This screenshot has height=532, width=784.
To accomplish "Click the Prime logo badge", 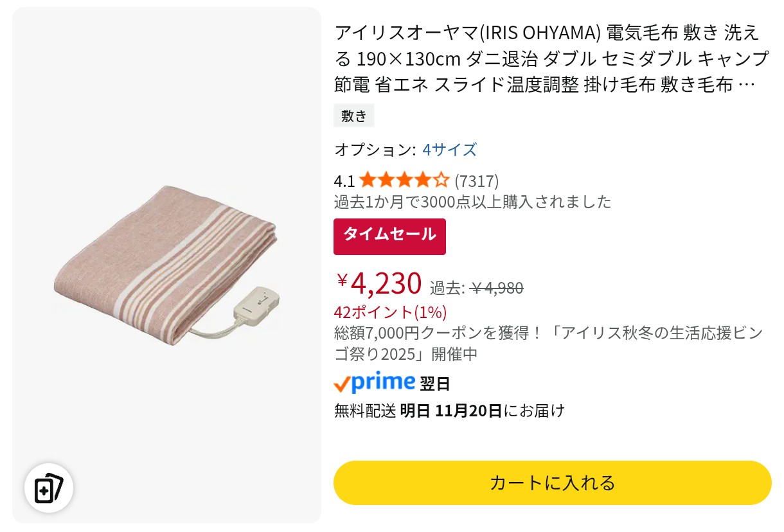I will coord(374,384).
